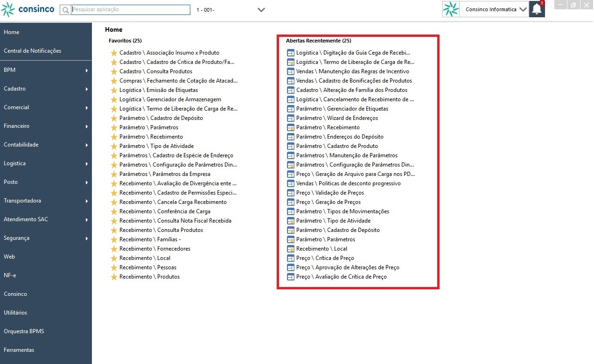Click star icon beside Cadastro de Depósito favorite
The width and height of the screenshot is (594, 364).
click(x=114, y=118)
